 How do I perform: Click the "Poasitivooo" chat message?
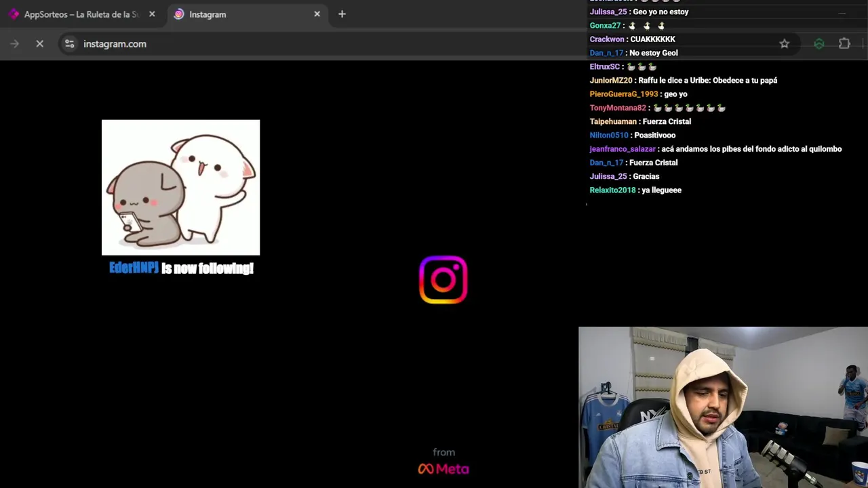point(655,135)
